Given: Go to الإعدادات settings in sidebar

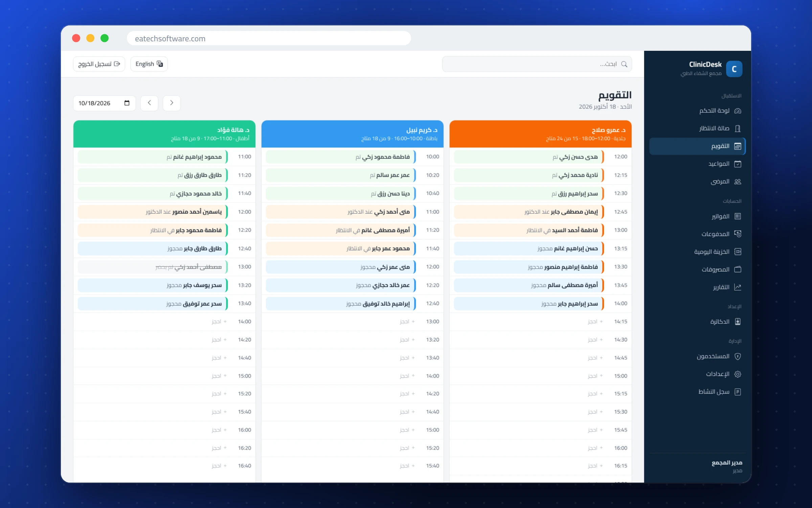Looking at the screenshot, I should pyautogui.click(x=698, y=374).
